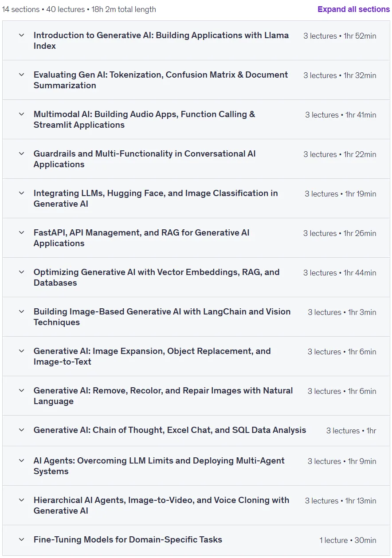Expand Evaluating Gen AI section chevron

pos(21,75)
